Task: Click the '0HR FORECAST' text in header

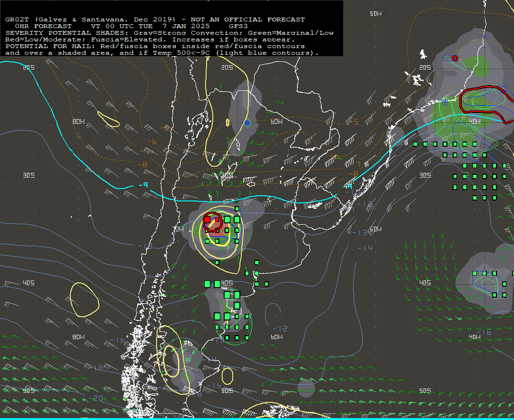Action: [43, 26]
